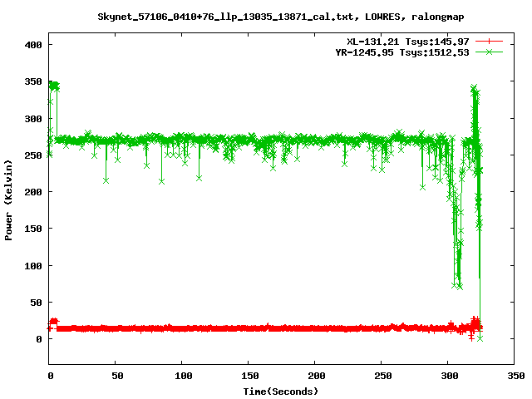Viewport: 532px width, 399px height.
Task: Click the 300 y-axis tick label
Action: click(33, 119)
